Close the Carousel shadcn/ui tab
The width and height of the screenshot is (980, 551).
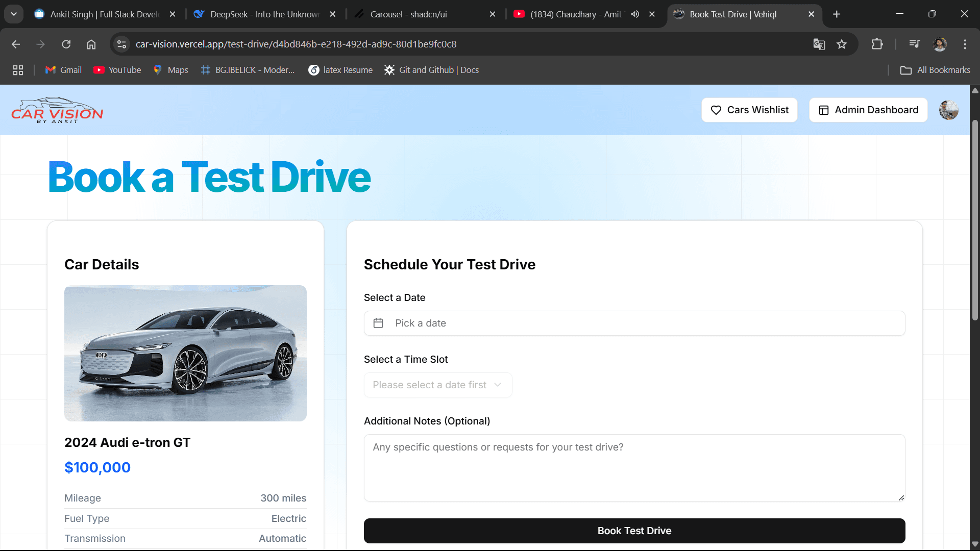(493, 14)
